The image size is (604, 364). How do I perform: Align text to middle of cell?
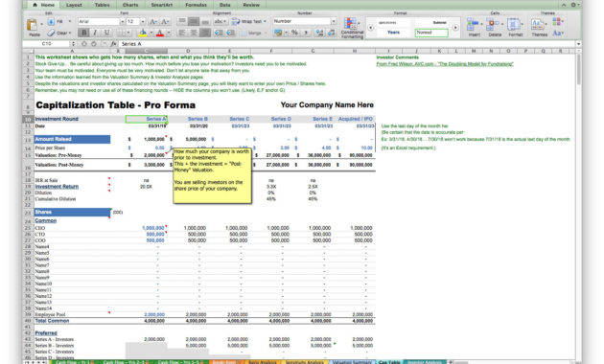(x=194, y=21)
